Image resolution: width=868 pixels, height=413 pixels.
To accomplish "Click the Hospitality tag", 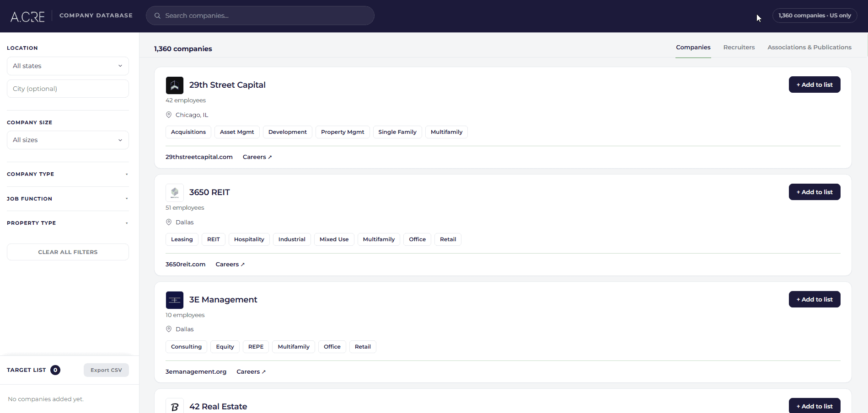I will click(249, 239).
